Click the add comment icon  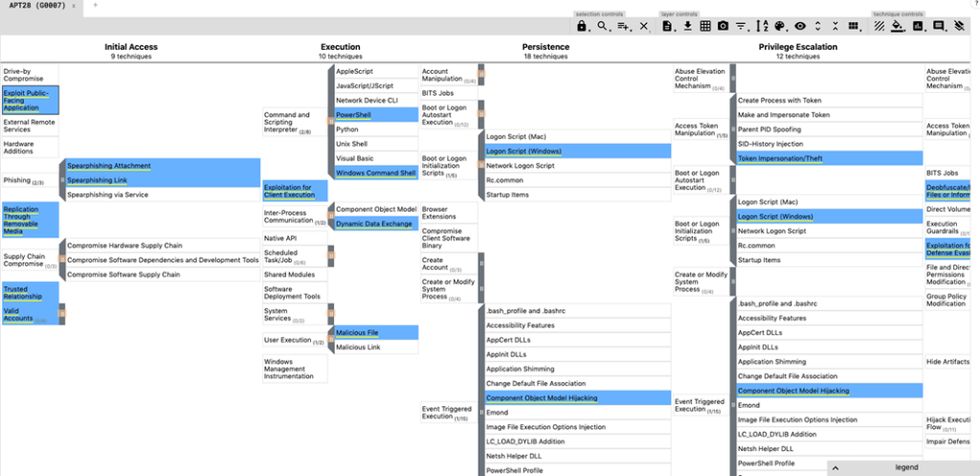click(x=939, y=26)
